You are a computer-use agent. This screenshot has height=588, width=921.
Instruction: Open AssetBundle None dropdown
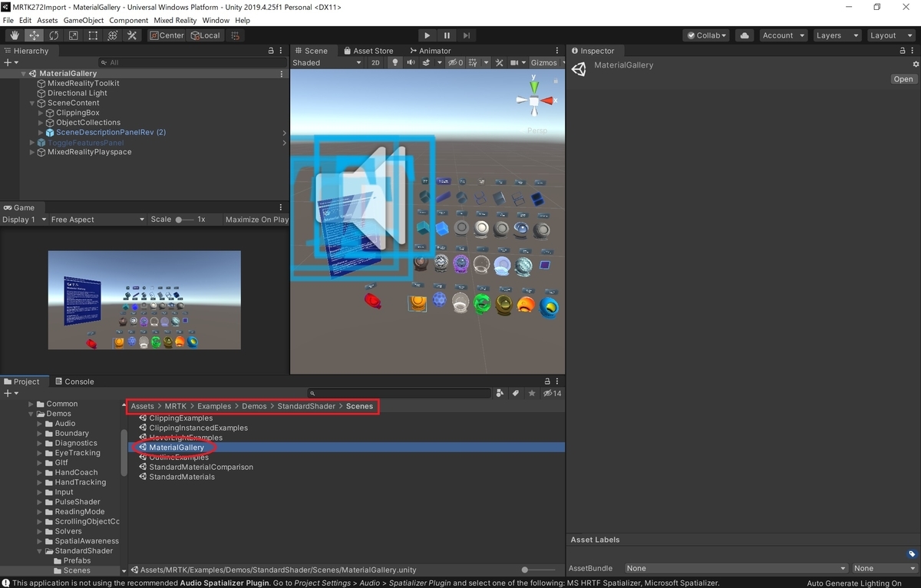point(736,569)
